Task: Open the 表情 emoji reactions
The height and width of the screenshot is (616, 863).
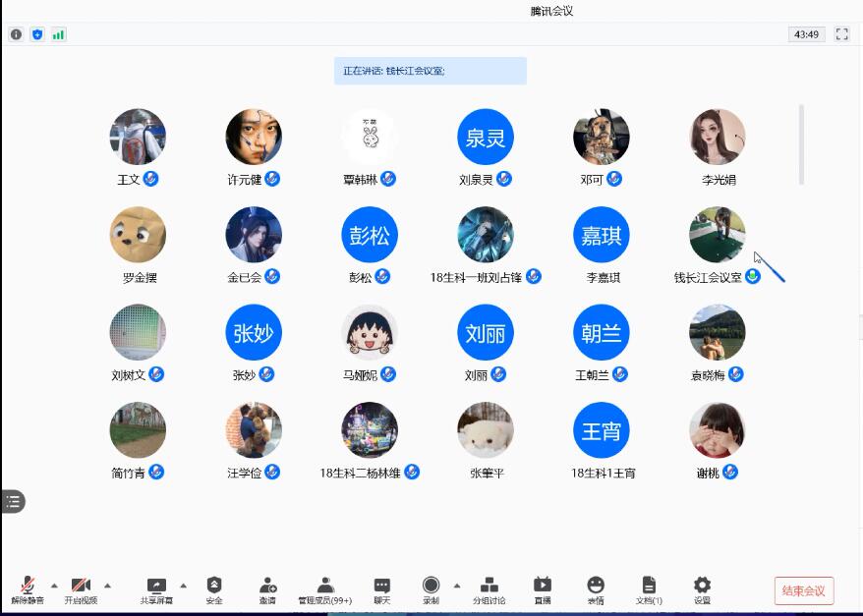Action: [596, 588]
